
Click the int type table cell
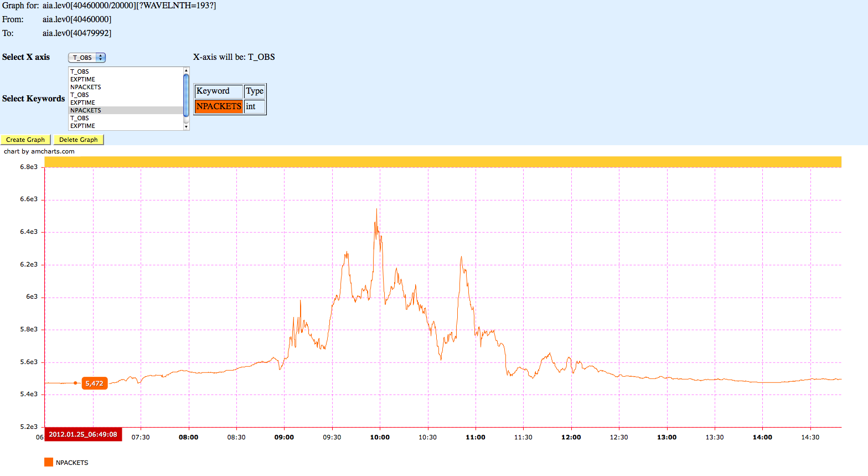coord(255,106)
